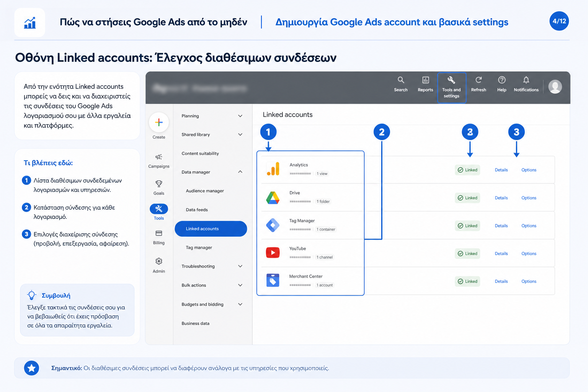This screenshot has width=588, height=392.
Task: Click Linked status badge for Merchant Center
Action: (467, 281)
